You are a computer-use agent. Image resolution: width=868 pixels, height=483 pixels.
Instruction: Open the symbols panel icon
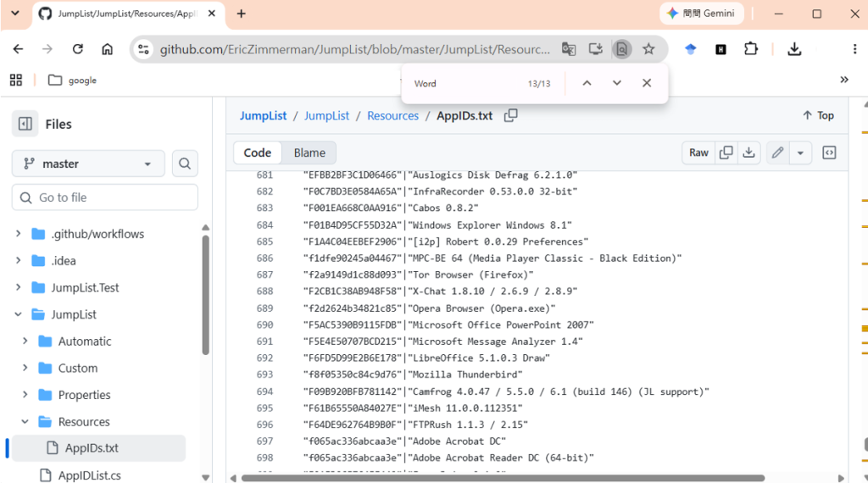(829, 153)
